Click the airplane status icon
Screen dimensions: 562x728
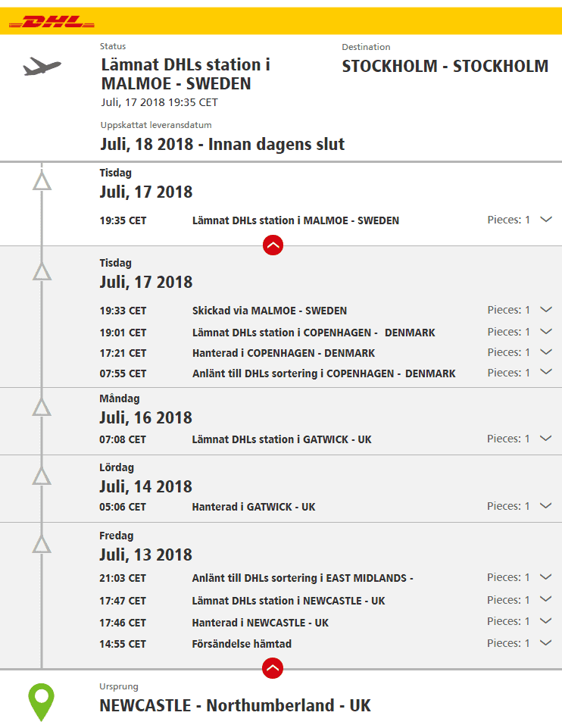42,67
